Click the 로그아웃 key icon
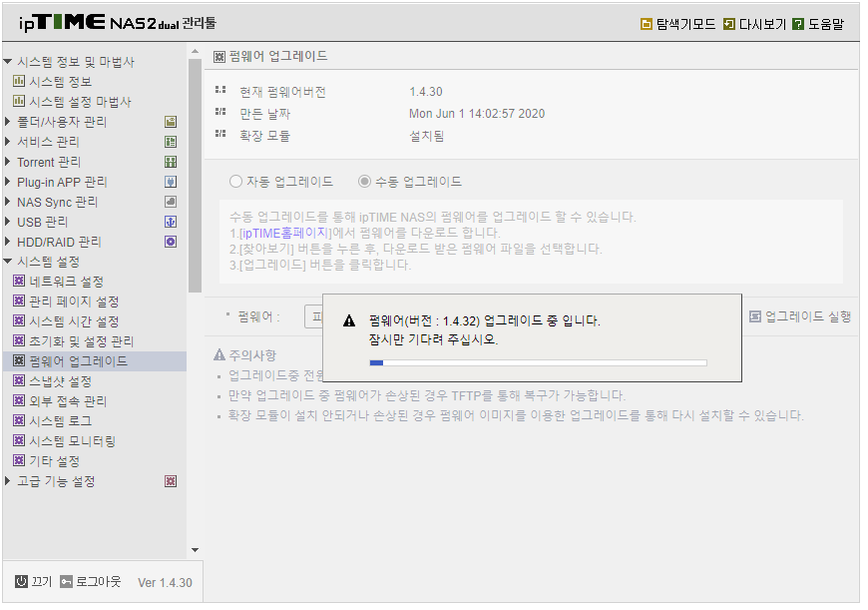The width and height of the screenshot is (868, 610). pos(66,581)
